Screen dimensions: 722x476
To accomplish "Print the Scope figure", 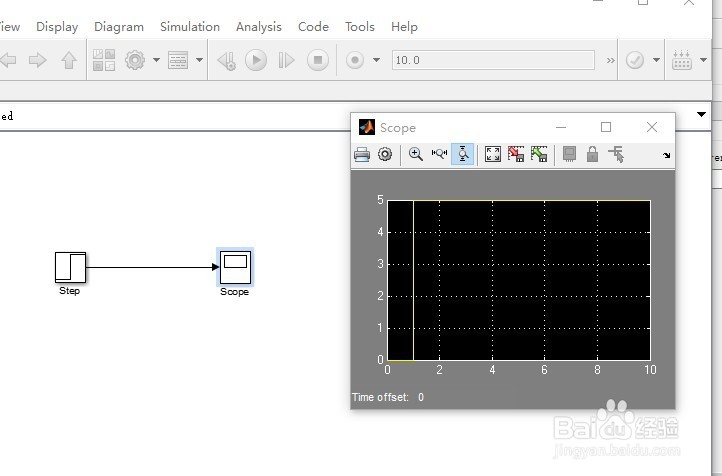I will coord(362,154).
